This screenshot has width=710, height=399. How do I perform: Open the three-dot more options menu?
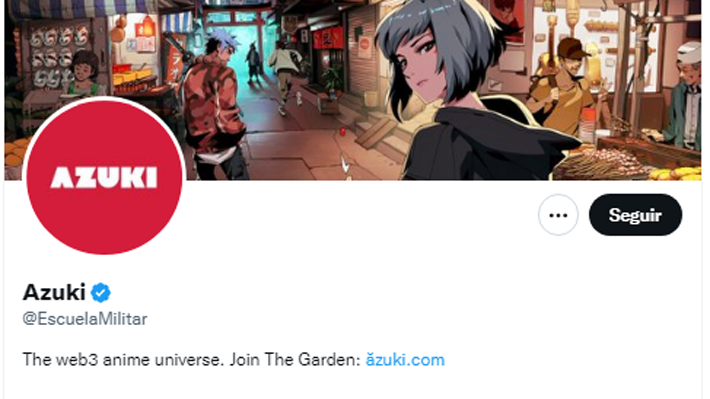tap(558, 215)
